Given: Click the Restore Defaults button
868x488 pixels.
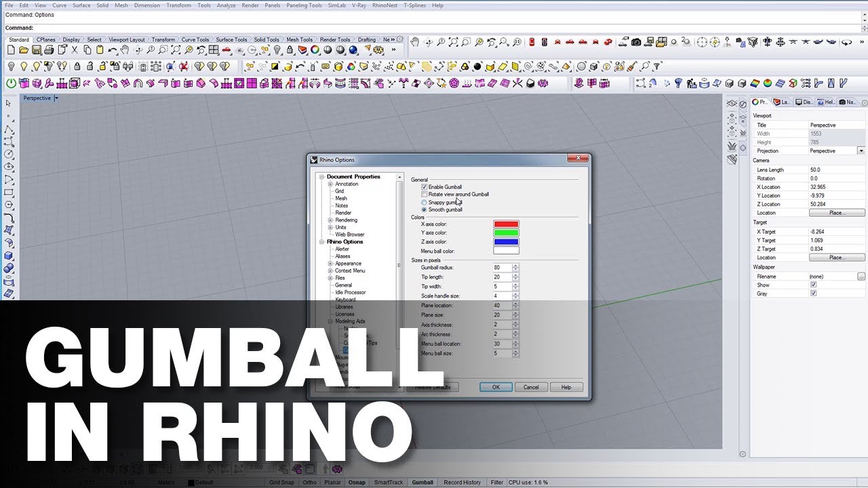Looking at the screenshot, I should pyautogui.click(x=432, y=386).
